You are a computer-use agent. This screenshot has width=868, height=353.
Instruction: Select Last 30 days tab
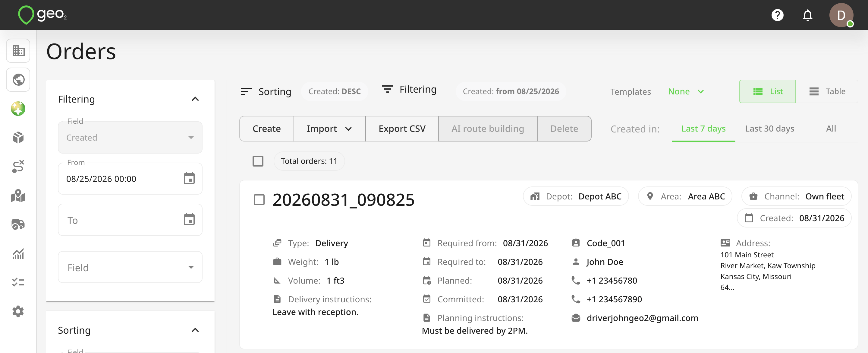[x=770, y=129]
